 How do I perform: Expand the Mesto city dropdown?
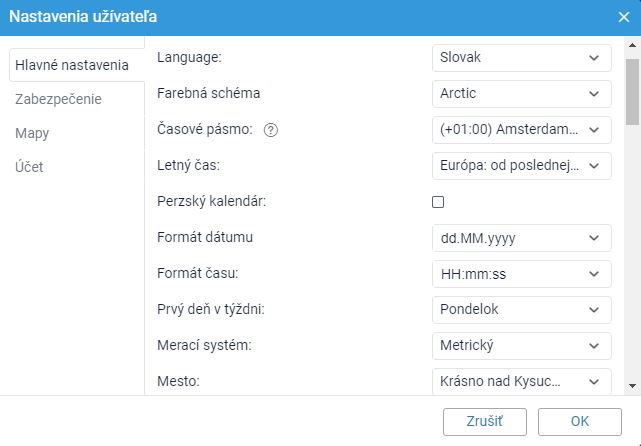pos(522,381)
